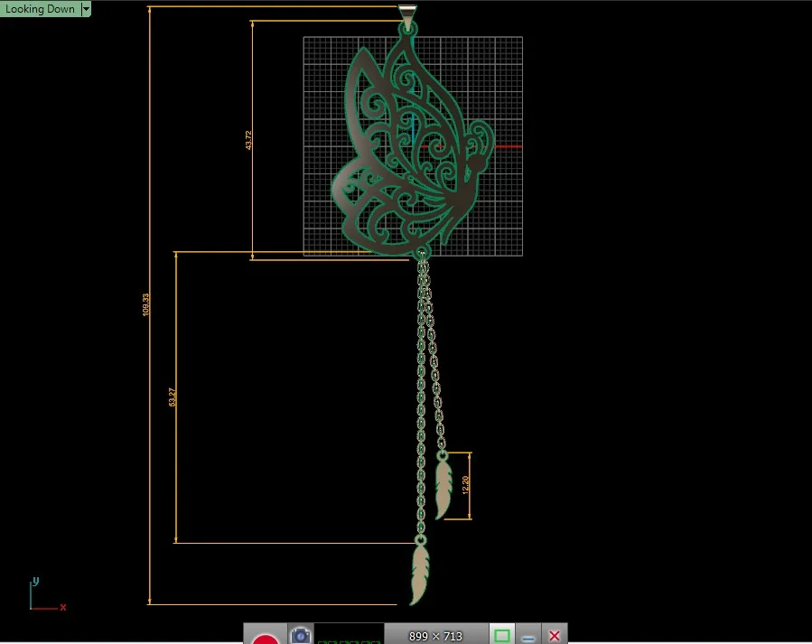Screen dimensions: 812x644
Task: Select the 43.72 dimension label
Action: tap(248, 140)
